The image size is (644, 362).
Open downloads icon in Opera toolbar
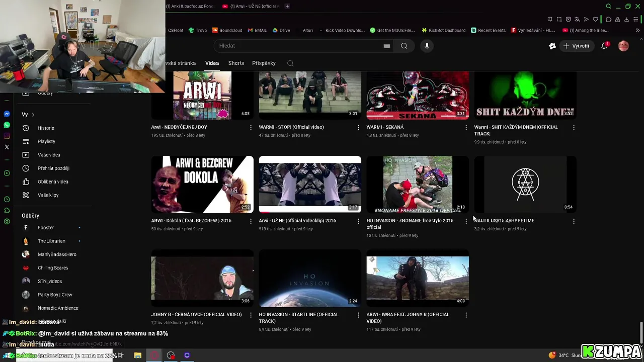(626, 20)
